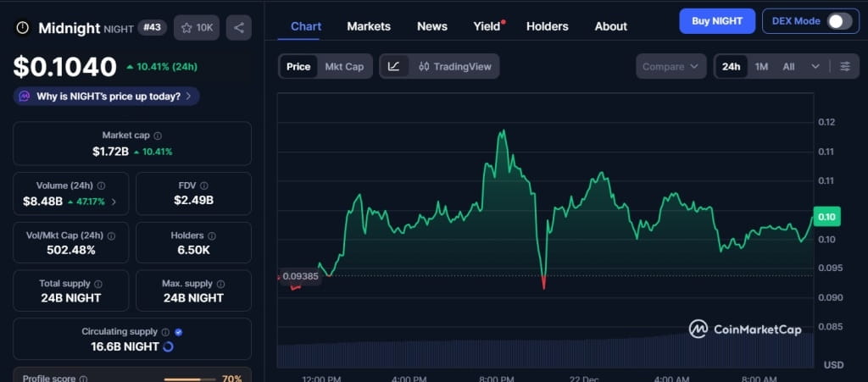Click the Profile score progress bar

pos(189,379)
